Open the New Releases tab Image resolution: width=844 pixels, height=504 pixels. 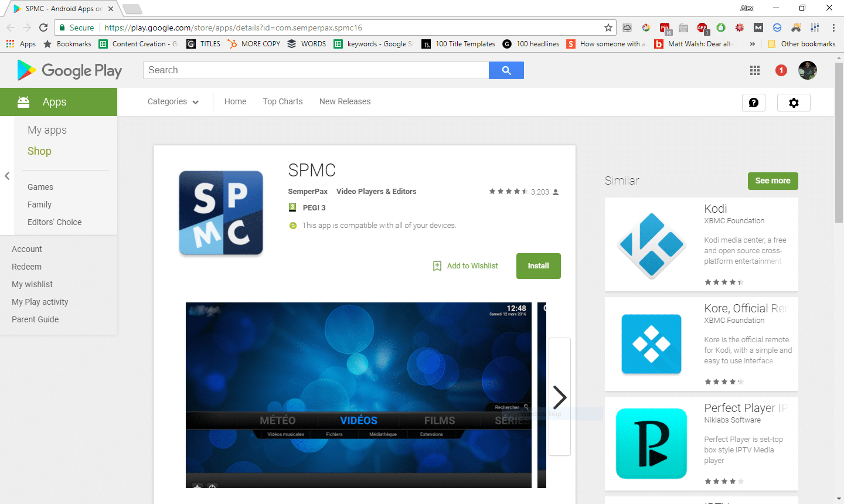(x=345, y=101)
